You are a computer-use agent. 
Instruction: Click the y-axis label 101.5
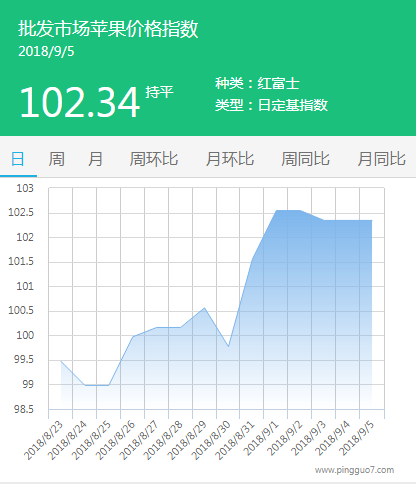(x=21, y=262)
